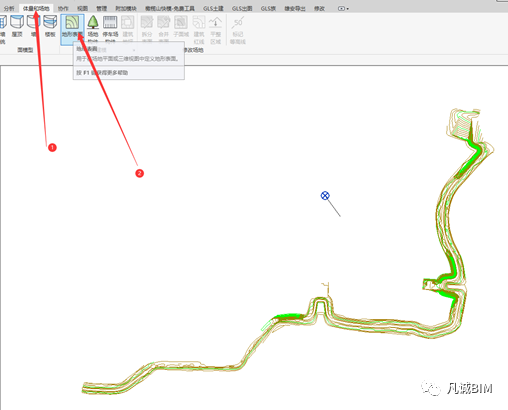The width and height of the screenshot is (508, 410).
Task: Open the 附加模块 ribbon tab
Action: [126, 8]
